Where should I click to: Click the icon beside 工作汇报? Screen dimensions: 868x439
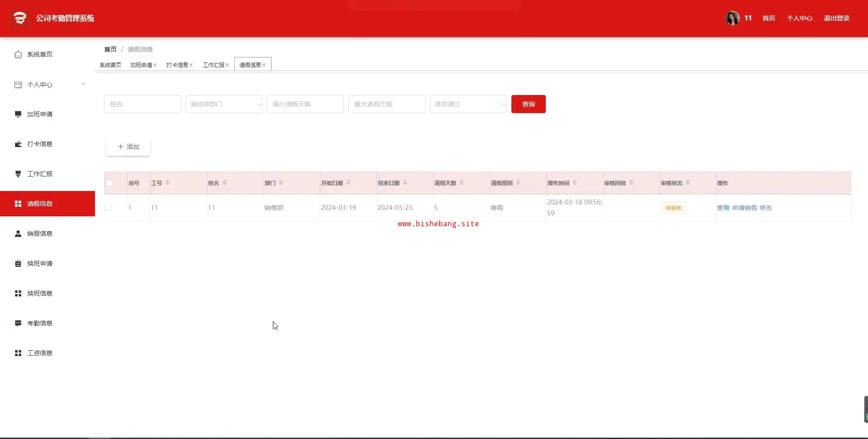(x=18, y=174)
